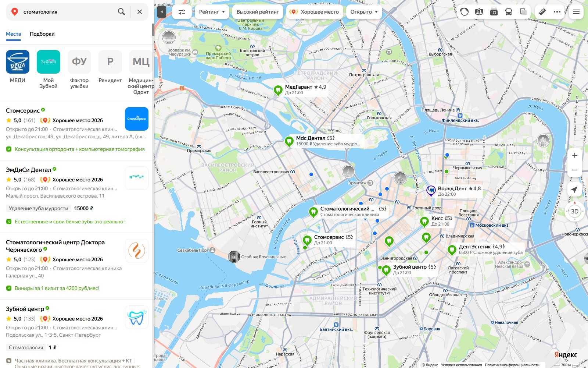Locate me with the arrow button
The image size is (588, 368).
(575, 190)
